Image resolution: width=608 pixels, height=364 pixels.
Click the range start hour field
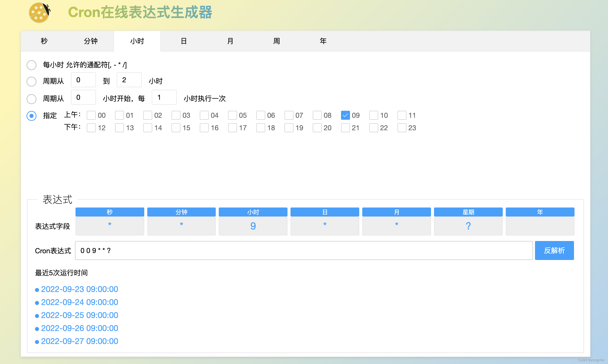coord(83,80)
